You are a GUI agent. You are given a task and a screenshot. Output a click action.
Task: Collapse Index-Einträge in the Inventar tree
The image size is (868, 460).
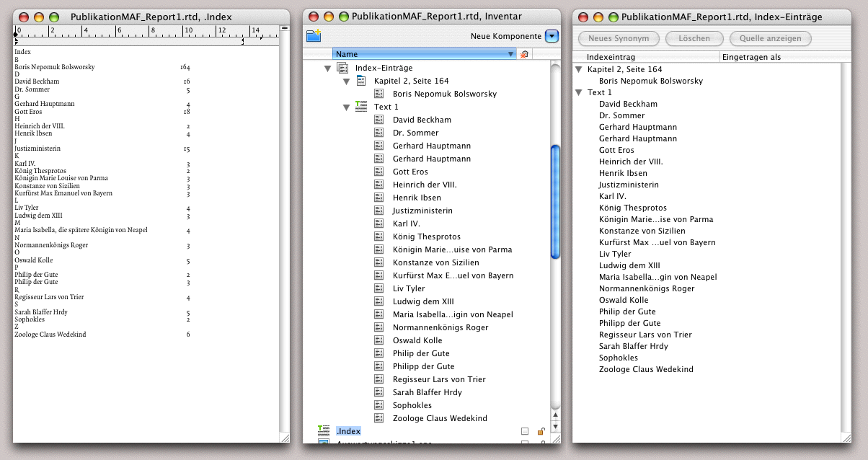click(x=327, y=68)
